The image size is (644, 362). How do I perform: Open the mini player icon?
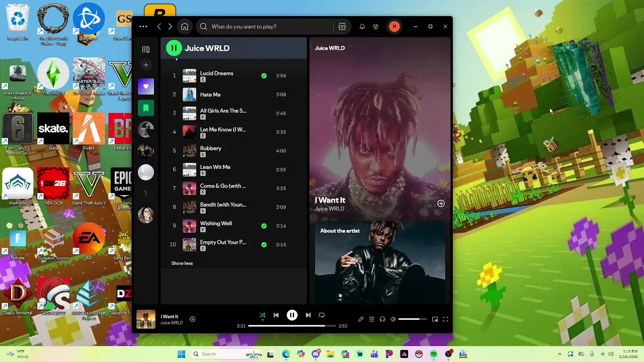pyautogui.click(x=435, y=319)
